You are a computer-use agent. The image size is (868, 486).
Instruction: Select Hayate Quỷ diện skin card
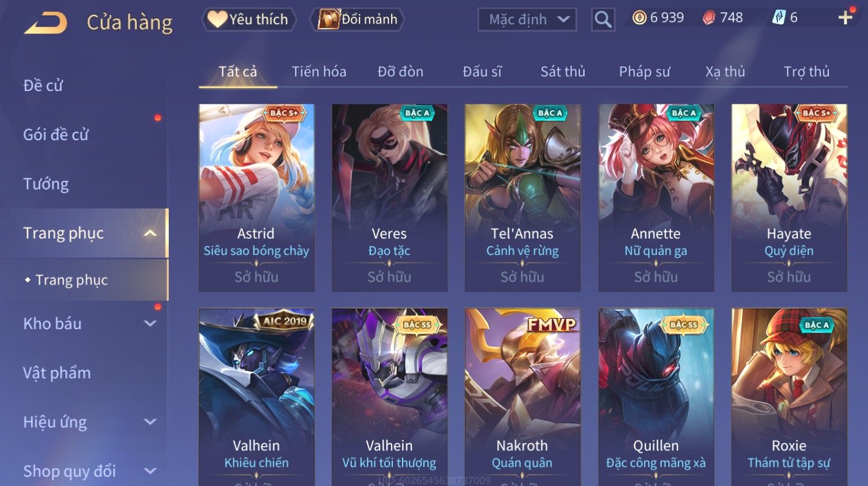789,198
